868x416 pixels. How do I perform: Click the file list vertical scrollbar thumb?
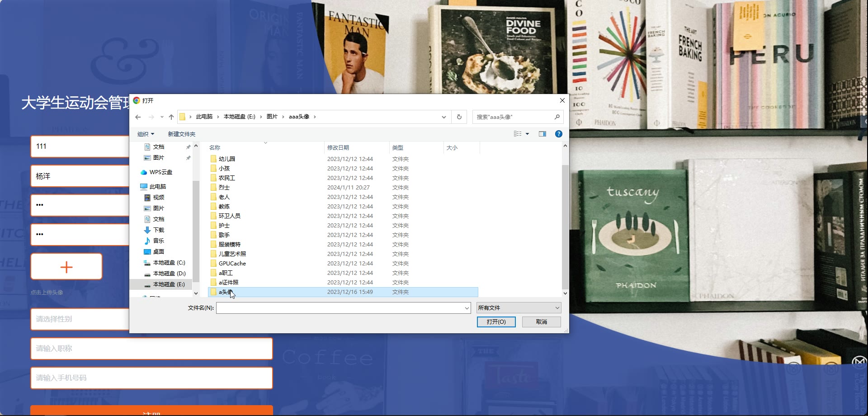click(565, 227)
